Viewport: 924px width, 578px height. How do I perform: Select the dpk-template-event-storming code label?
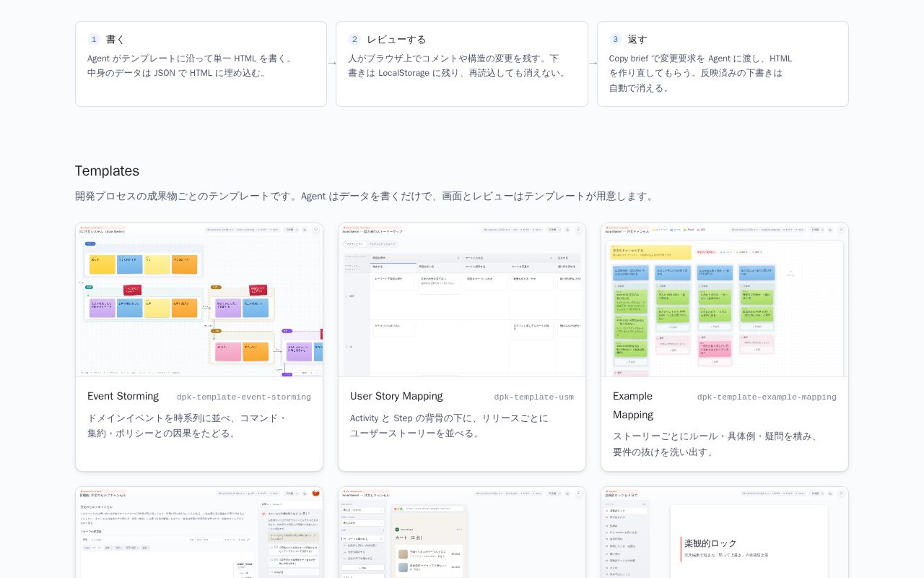(x=244, y=397)
